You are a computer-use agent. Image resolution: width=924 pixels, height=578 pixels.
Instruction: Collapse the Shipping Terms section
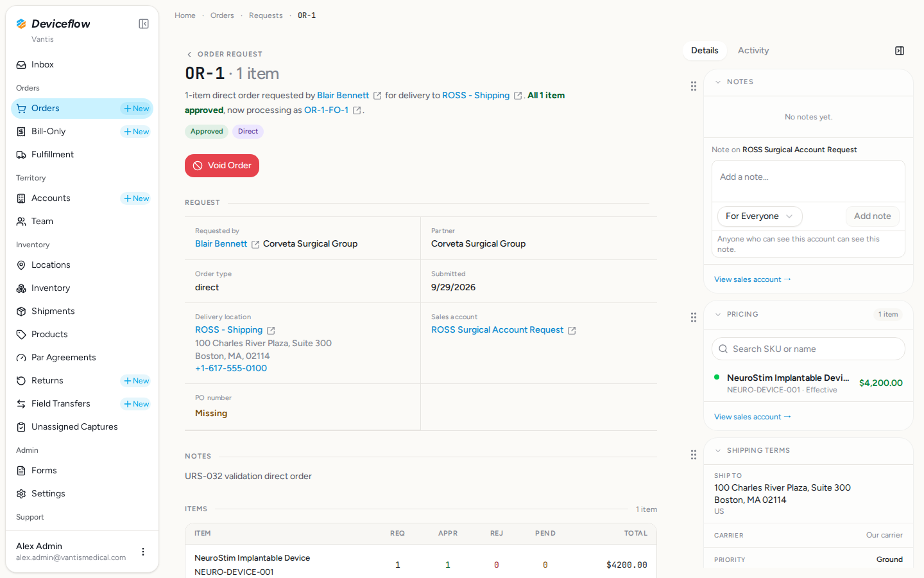point(718,451)
